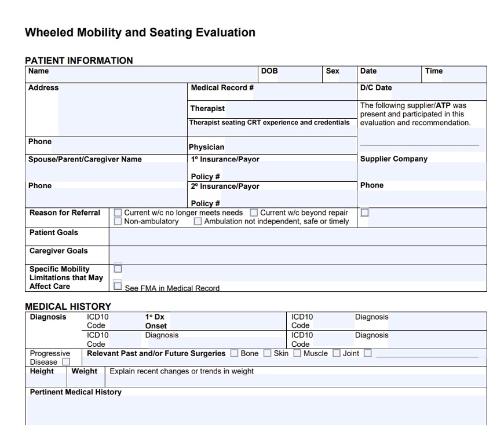Click the left-column Diagnosis field below 1° Dx
Screen dimensions: 504x425
pyautogui.click(x=217, y=342)
